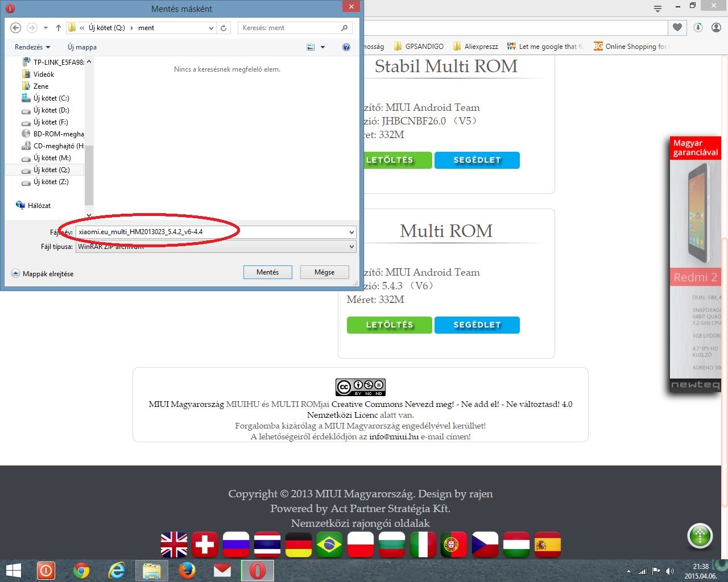Launch Chrome from the taskbar
The height and width of the screenshot is (582, 728).
[81, 571]
